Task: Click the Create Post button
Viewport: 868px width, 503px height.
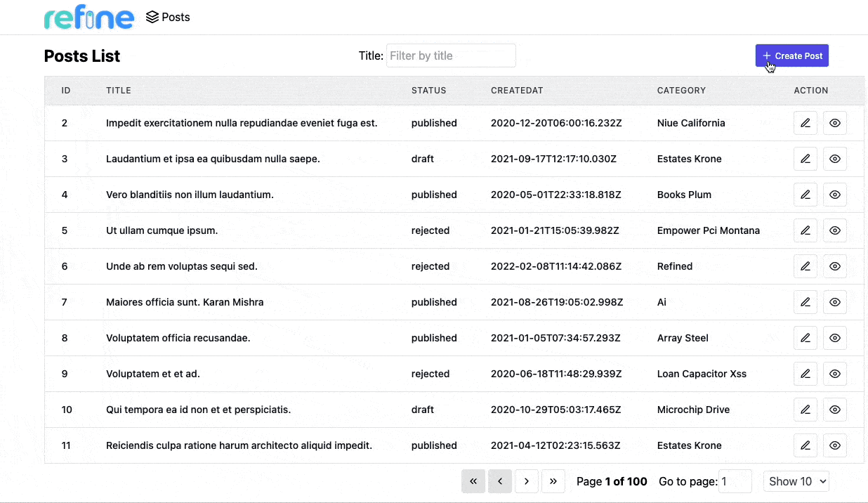Action: [x=791, y=55]
